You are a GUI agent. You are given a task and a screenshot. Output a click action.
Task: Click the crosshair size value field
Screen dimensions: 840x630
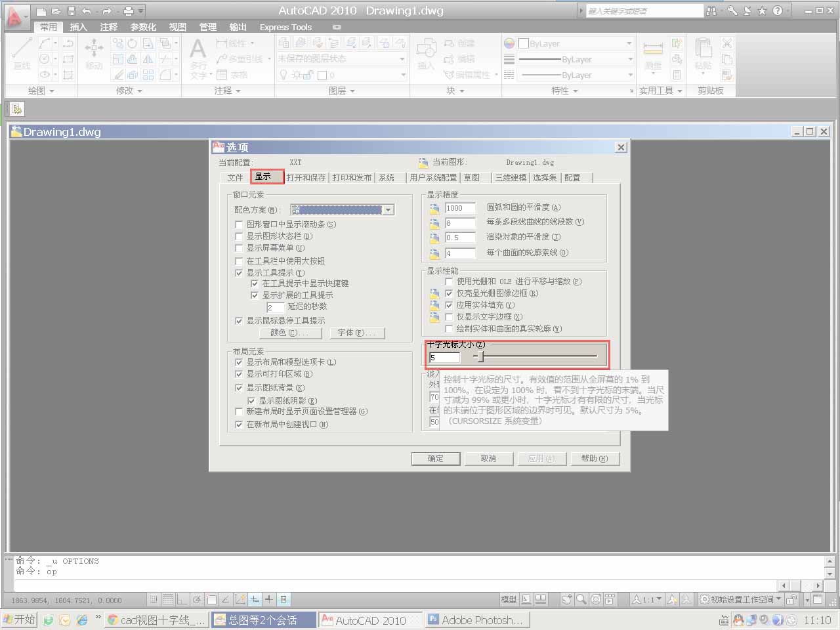444,357
